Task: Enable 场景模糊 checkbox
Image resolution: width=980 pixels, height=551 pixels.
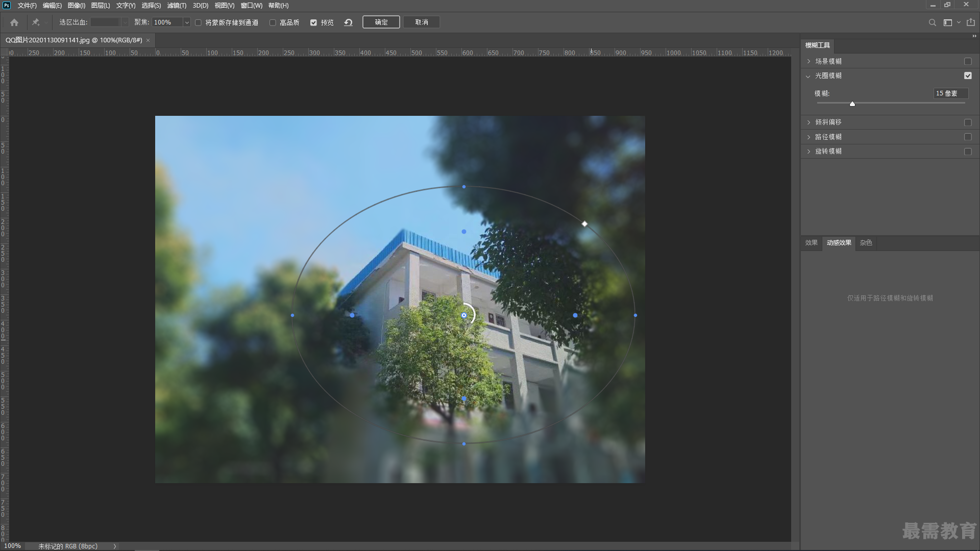Action: [x=968, y=61]
